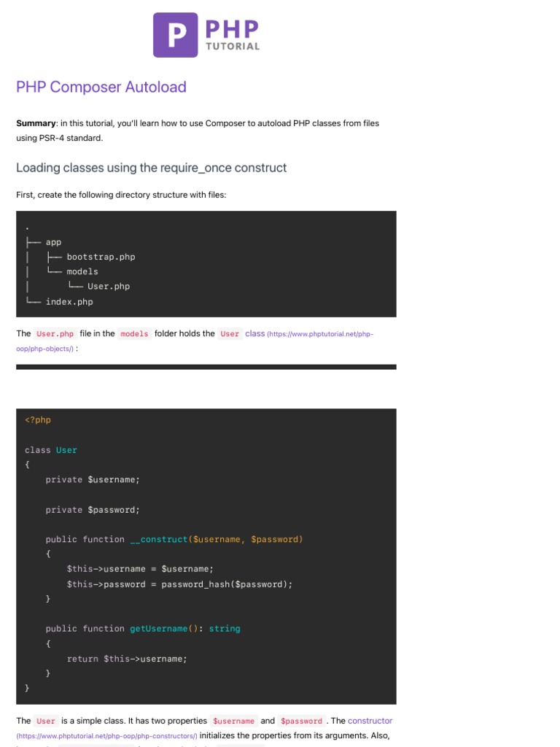The image size is (560, 747).
Task: Click the purple P logo icon
Action: tap(175, 35)
